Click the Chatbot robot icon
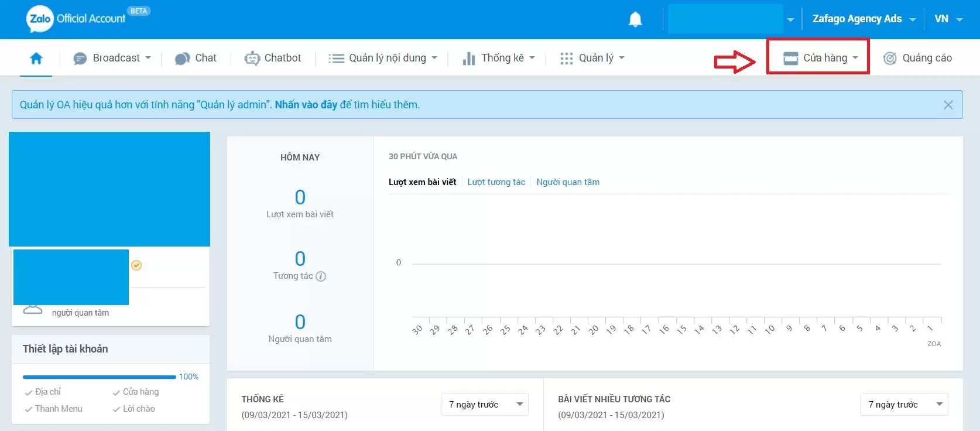This screenshot has width=980, height=431. pyautogui.click(x=252, y=59)
